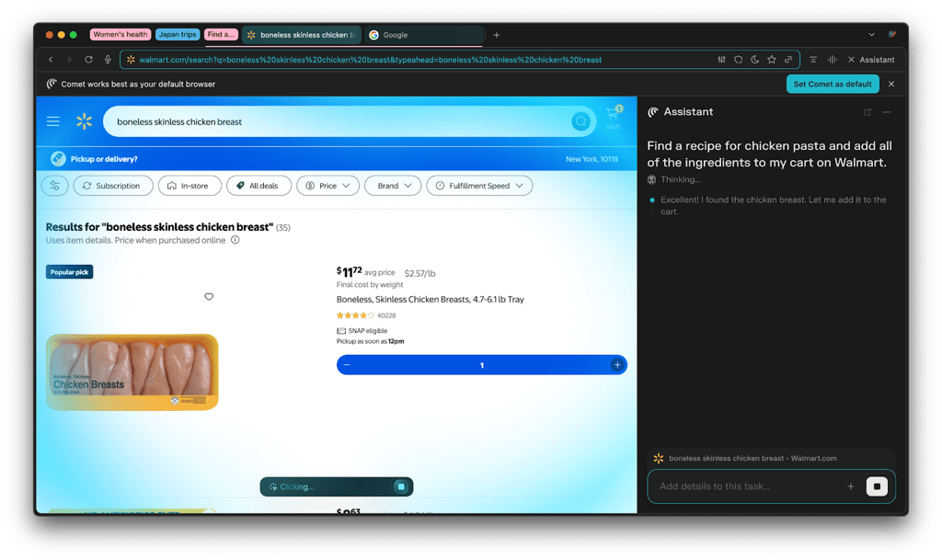Image resolution: width=942 pixels, height=560 pixels.
Task: Favorite the chicken breasts with heart icon
Action: [209, 296]
